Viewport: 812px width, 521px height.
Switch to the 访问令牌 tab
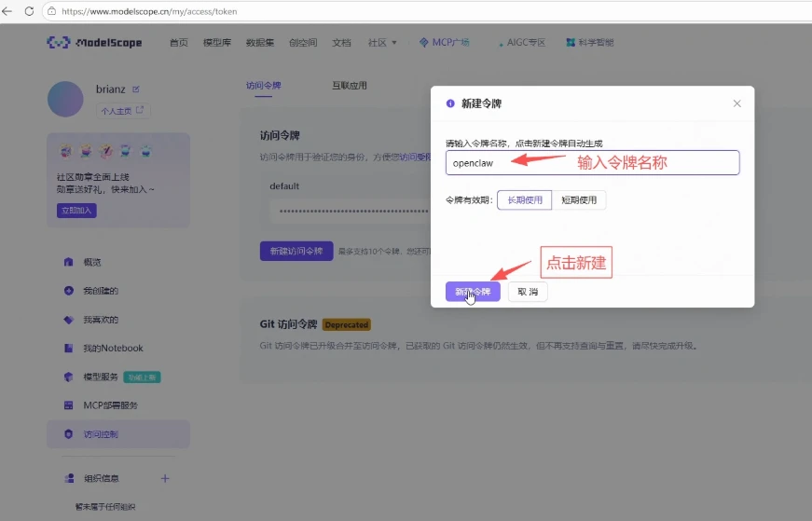point(264,86)
